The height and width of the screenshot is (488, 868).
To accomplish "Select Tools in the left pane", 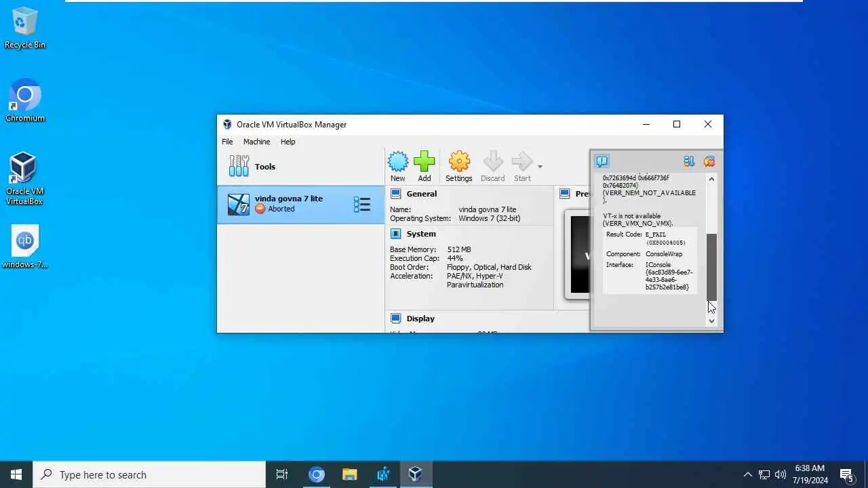I will coord(300,167).
